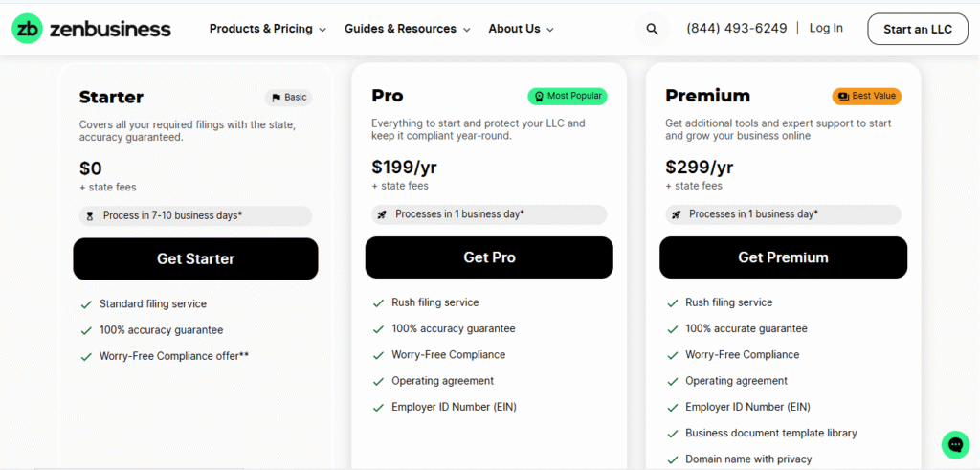980x470 pixels.
Task: Click the rocket icon under Premium pricing
Action: [677, 214]
